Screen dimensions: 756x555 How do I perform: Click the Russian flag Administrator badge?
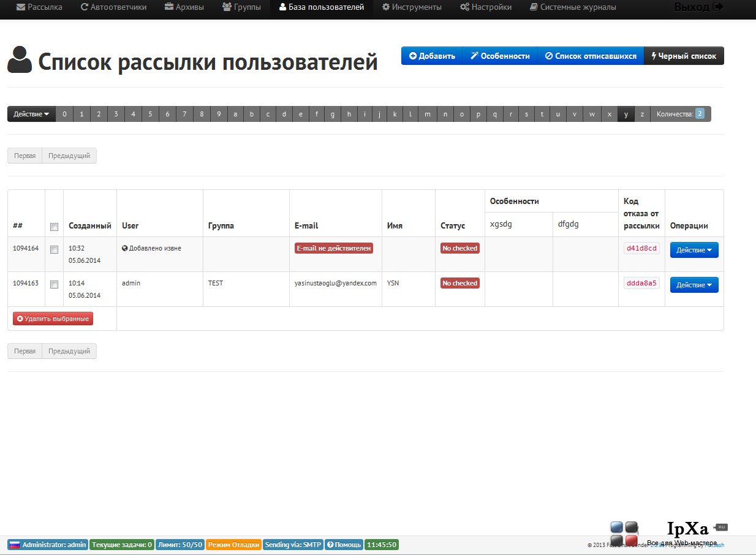pyautogui.click(x=48, y=545)
